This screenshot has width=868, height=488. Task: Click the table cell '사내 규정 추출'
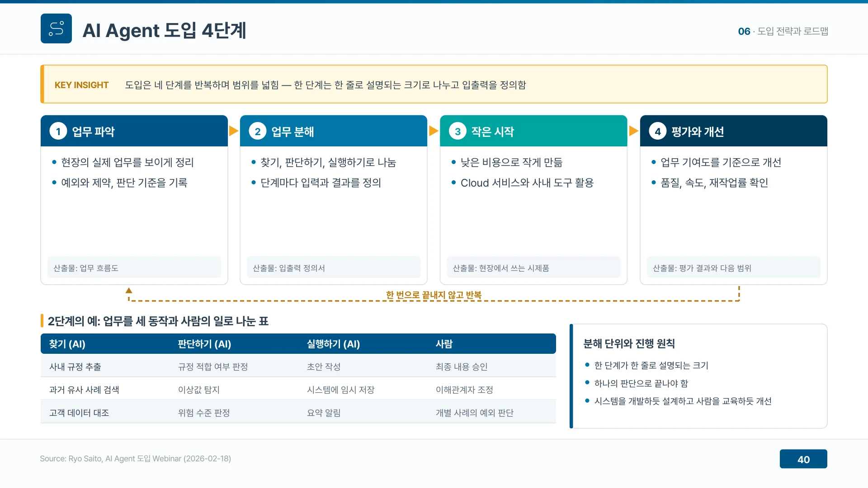click(75, 366)
